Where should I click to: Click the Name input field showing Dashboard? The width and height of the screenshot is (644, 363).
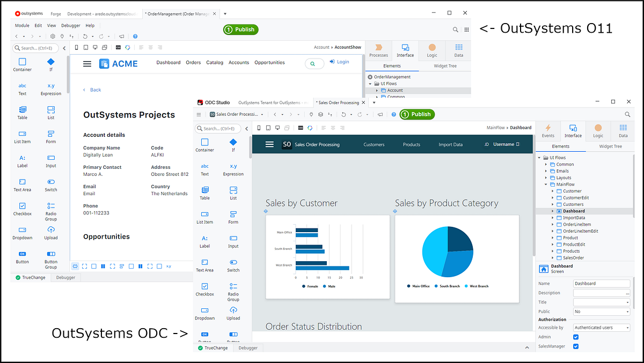(x=601, y=283)
